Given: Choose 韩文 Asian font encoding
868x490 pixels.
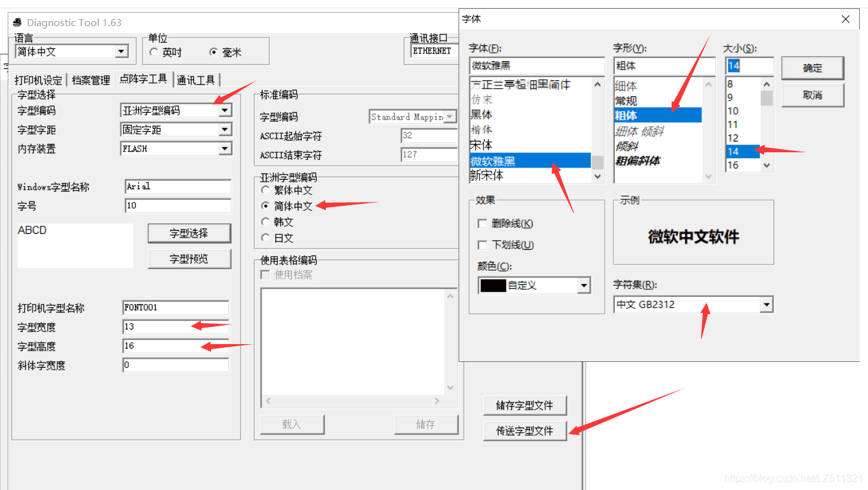Looking at the screenshot, I should click(x=266, y=222).
